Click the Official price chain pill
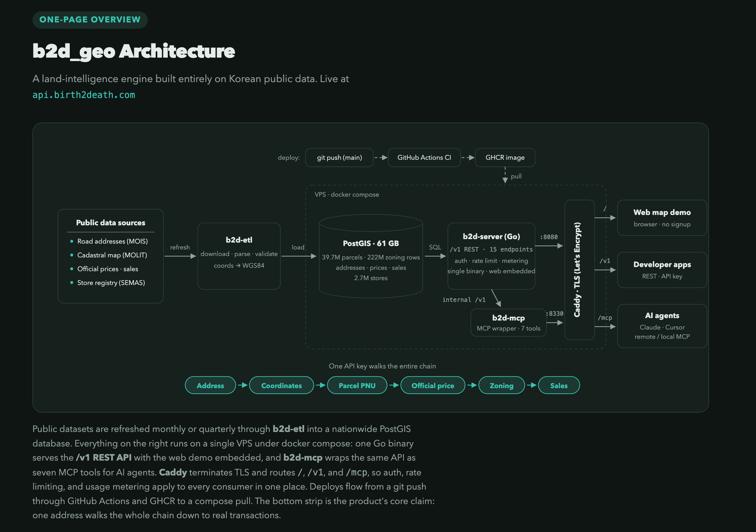756x532 pixels. pyautogui.click(x=433, y=385)
